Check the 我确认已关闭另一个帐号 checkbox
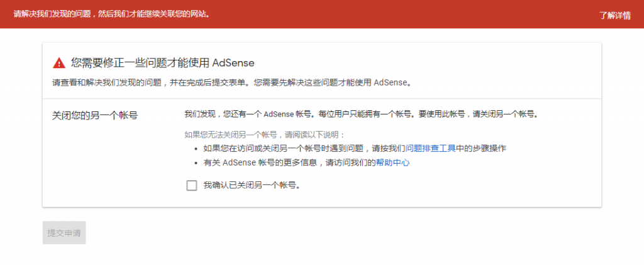Screen dimensions: 644x265 pyautogui.click(x=191, y=186)
